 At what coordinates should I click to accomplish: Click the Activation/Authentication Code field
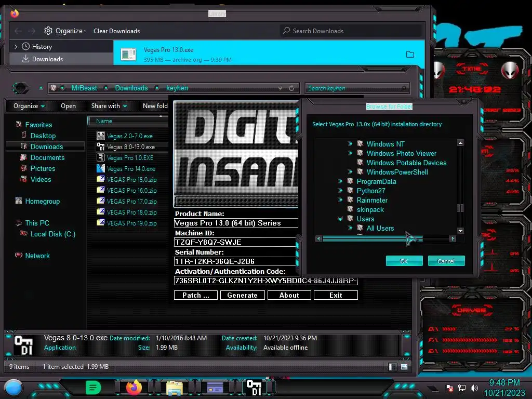[266, 281]
